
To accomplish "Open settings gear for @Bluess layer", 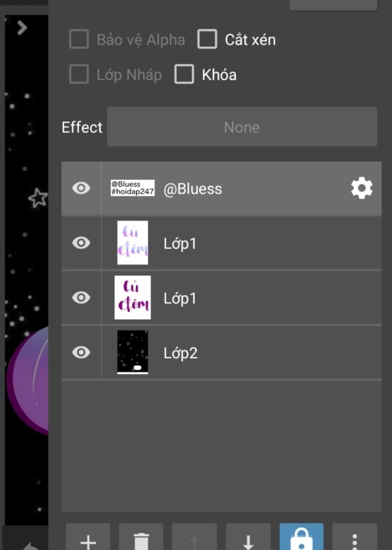I will coord(362,188).
